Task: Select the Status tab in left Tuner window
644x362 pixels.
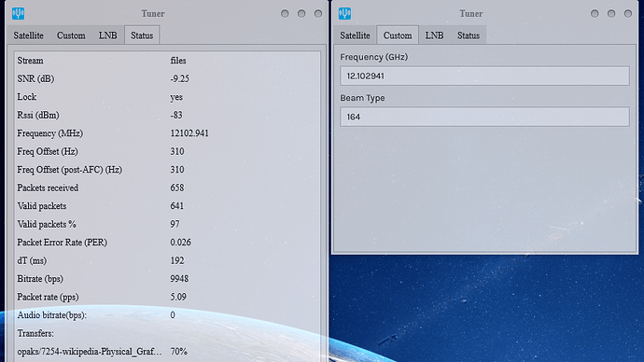Action: click(142, 35)
